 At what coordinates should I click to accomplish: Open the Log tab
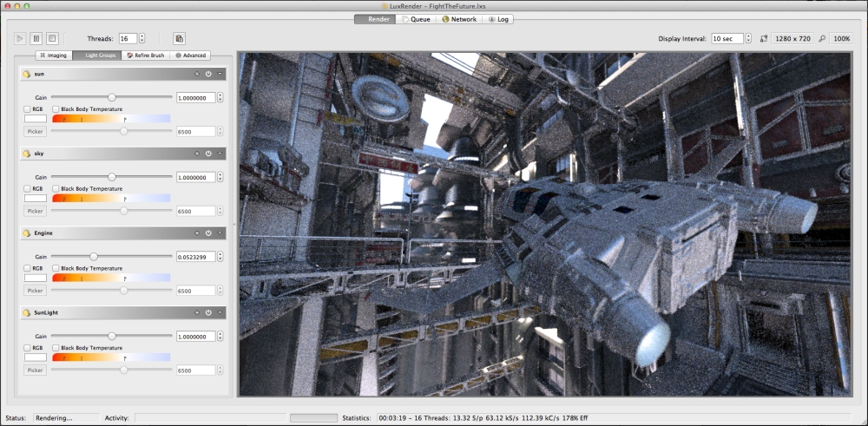498,19
